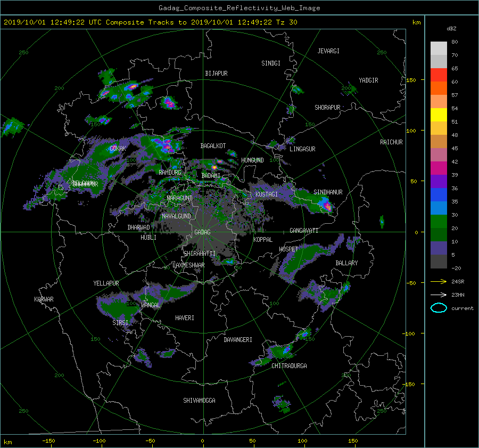The width and height of the screenshot is (479, 448).
Task: Click the KUSTAGI city label
Action: [267, 194]
